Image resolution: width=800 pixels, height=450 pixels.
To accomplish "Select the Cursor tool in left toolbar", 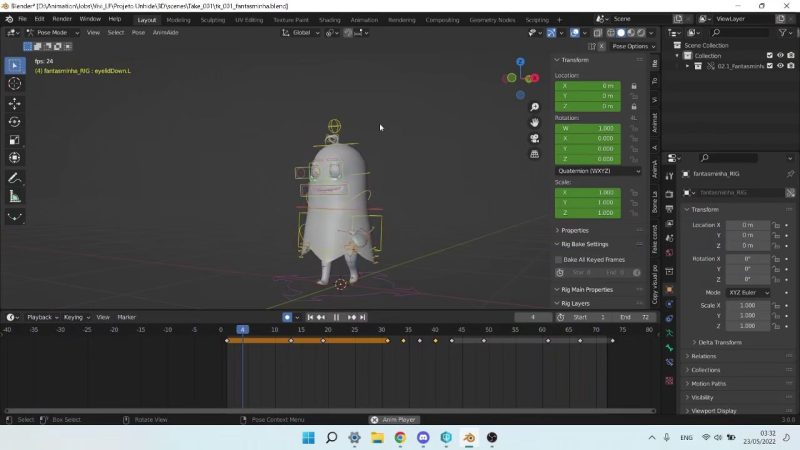I will (x=15, y=84).
